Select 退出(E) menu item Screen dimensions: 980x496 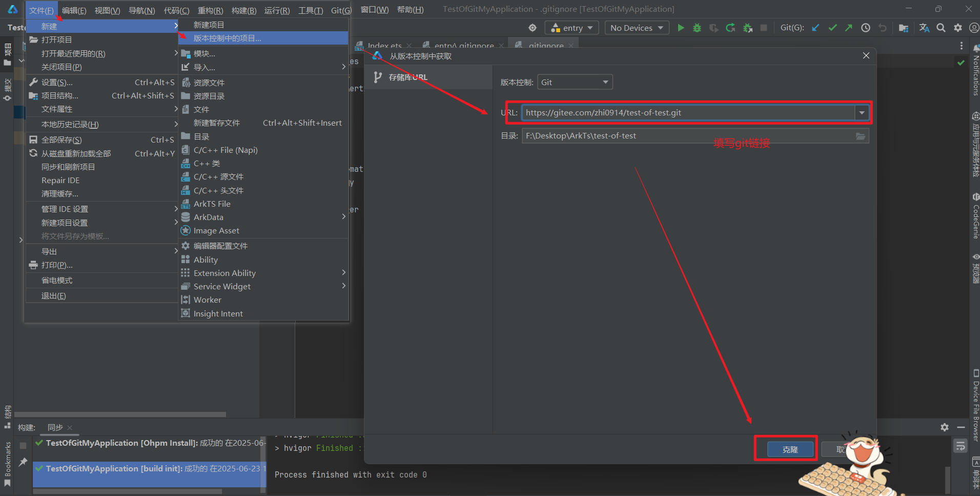pyautogui.click(x=101, y=295)
